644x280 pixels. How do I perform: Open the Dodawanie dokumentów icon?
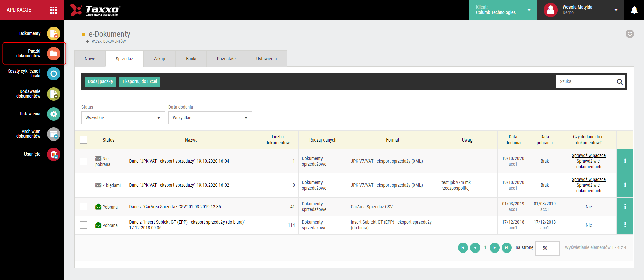[53, 94]
